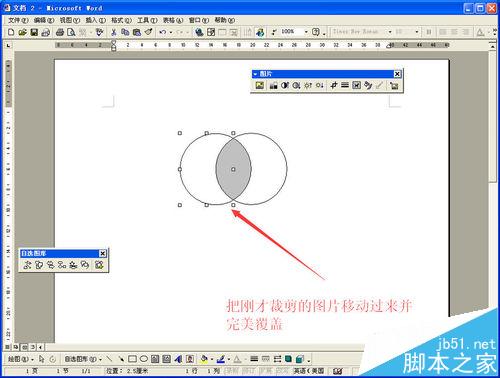This screenshot has width=500, height=378.
Task: Open line color dropdown arrow
Action: pos(229,359)
